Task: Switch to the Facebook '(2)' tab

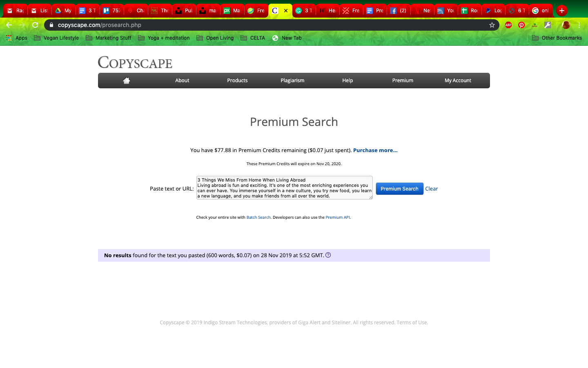Action: pos(399,11)
